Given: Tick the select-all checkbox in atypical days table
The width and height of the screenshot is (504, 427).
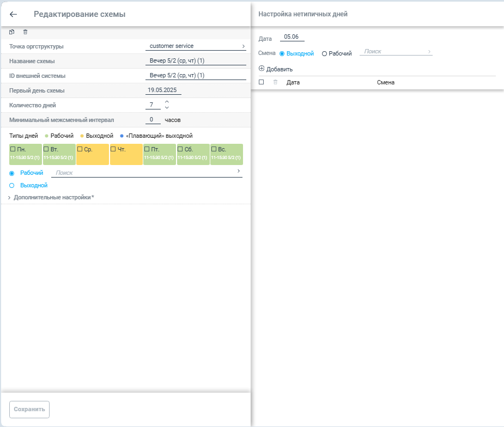Looking at the screenshot, I should (262, 82).
